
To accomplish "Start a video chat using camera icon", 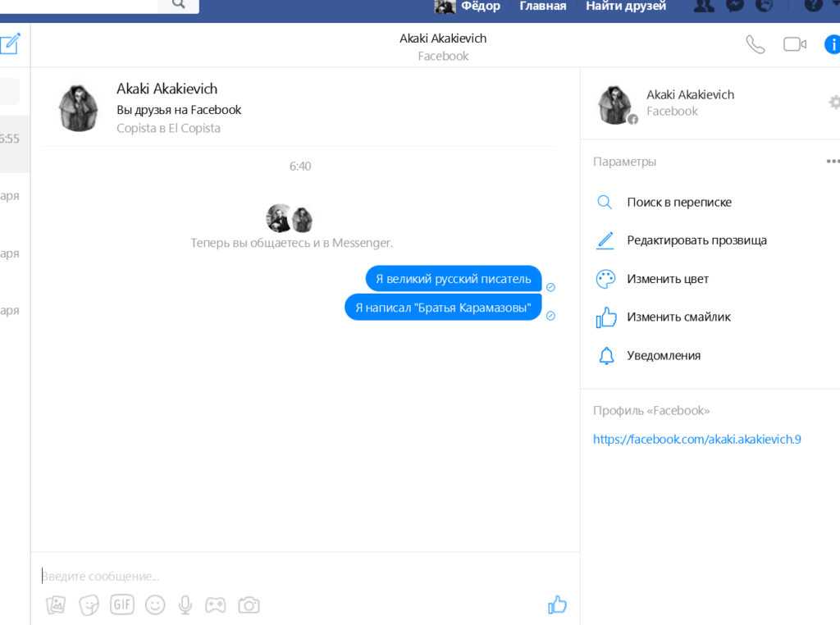I will [x=794, y=44].
